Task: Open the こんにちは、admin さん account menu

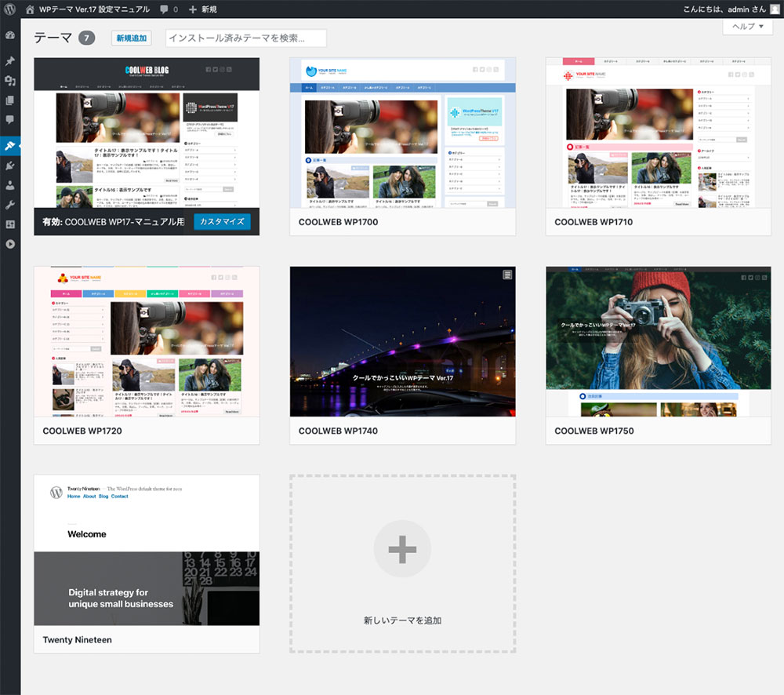Action: 724,9
